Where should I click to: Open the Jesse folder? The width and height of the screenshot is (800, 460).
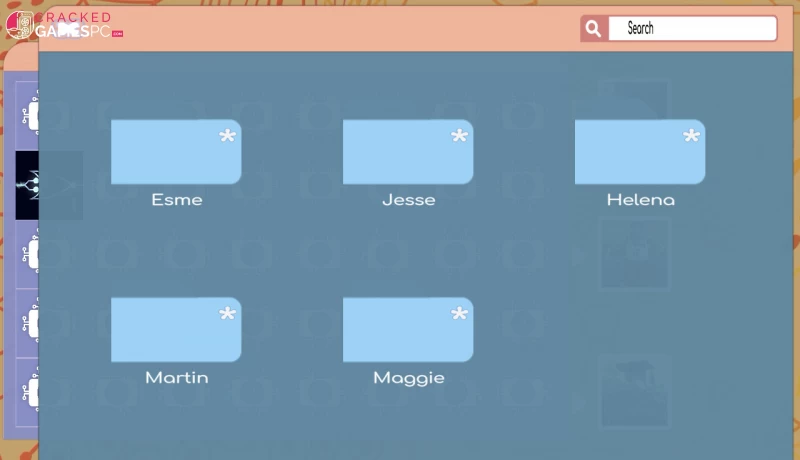(408, 152)
